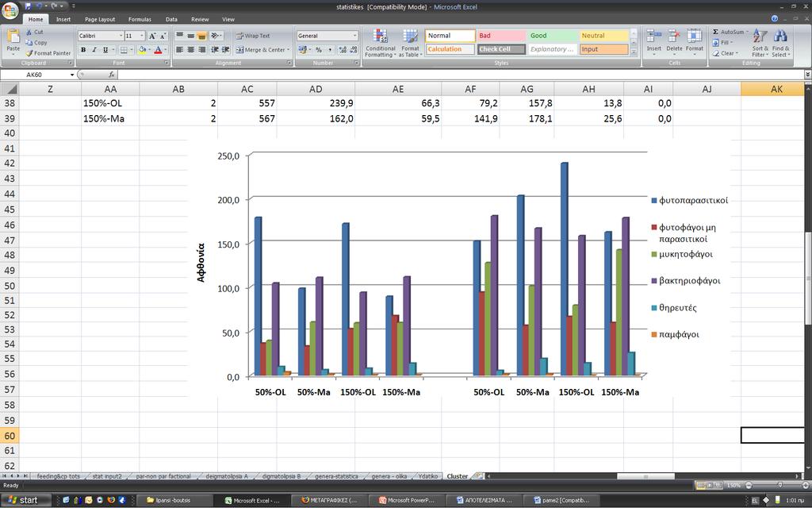Screen dimensions: 812x508
Task: Click Increase Decimal
Action: [343, 50]
